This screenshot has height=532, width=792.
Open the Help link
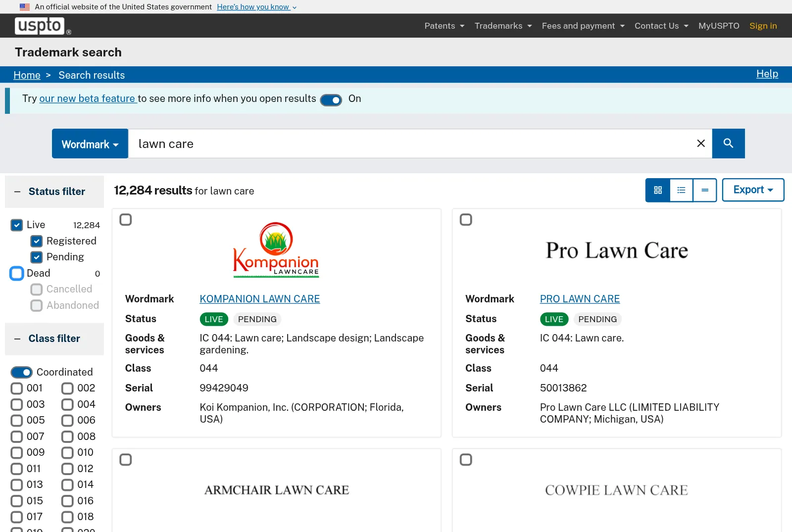click(767, 74)
